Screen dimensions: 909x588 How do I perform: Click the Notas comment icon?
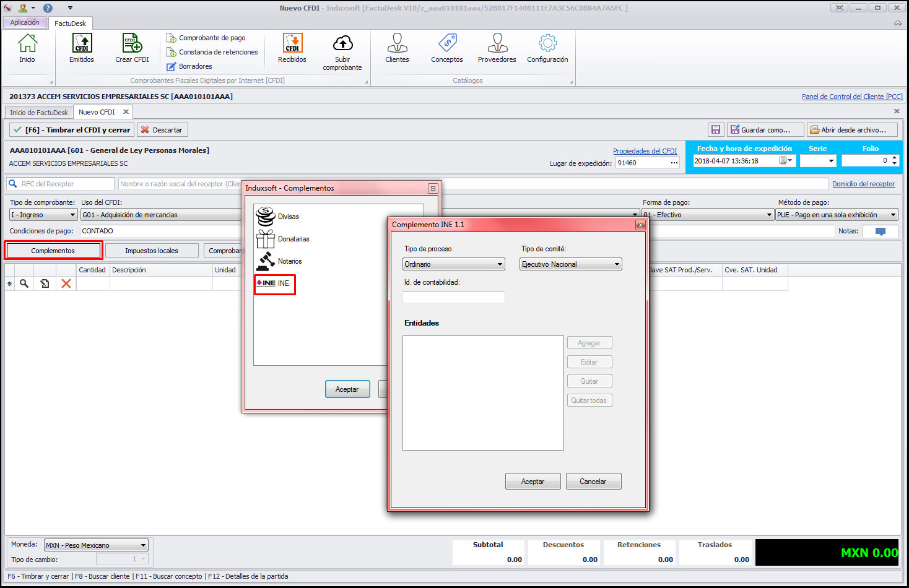(881, 231)
